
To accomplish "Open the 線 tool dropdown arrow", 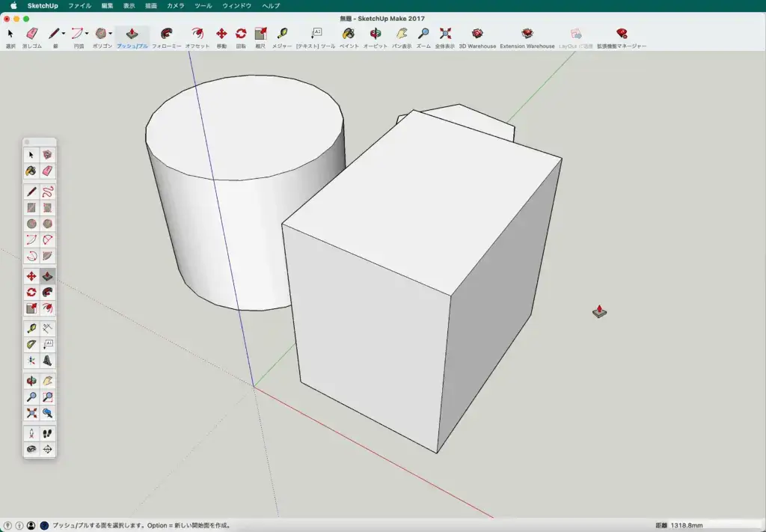I will 64,34.
